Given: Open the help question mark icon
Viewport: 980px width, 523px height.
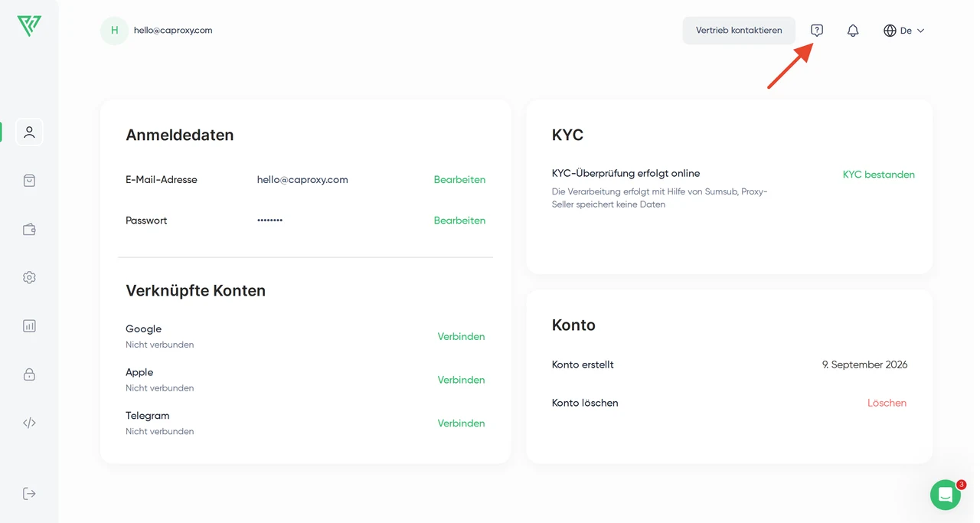Looking at the screenshot, I should [x=817, y=31].
